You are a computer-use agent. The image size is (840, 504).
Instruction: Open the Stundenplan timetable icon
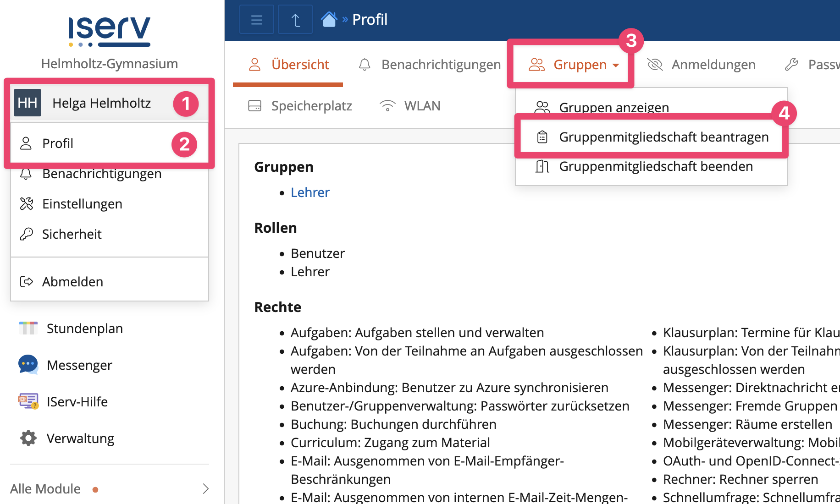coord(28,328)
